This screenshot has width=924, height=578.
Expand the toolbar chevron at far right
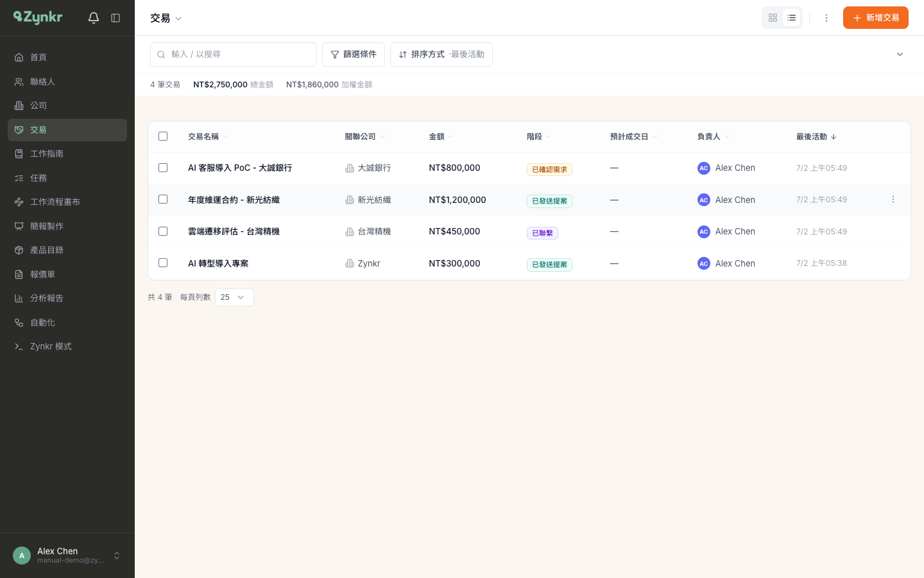900,55
